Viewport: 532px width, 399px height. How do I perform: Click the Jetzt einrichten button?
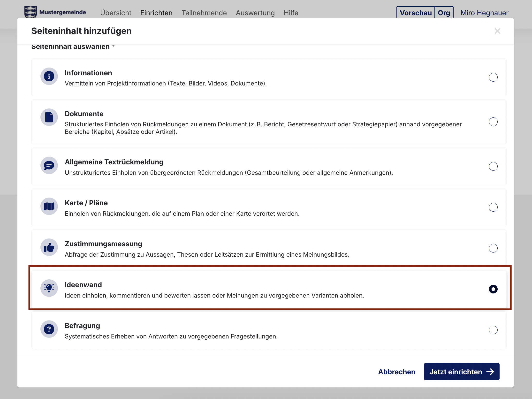pyautogui.click(x=462, y=372)
